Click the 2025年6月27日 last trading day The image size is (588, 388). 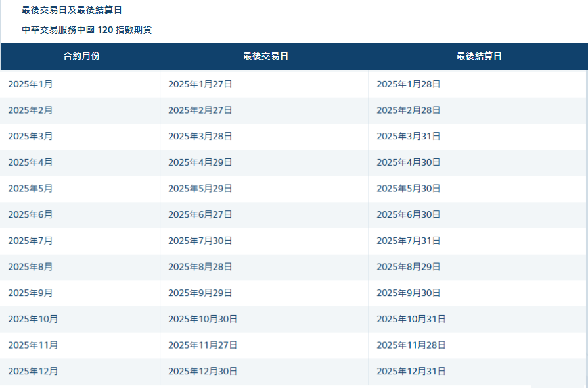(200, 214)
